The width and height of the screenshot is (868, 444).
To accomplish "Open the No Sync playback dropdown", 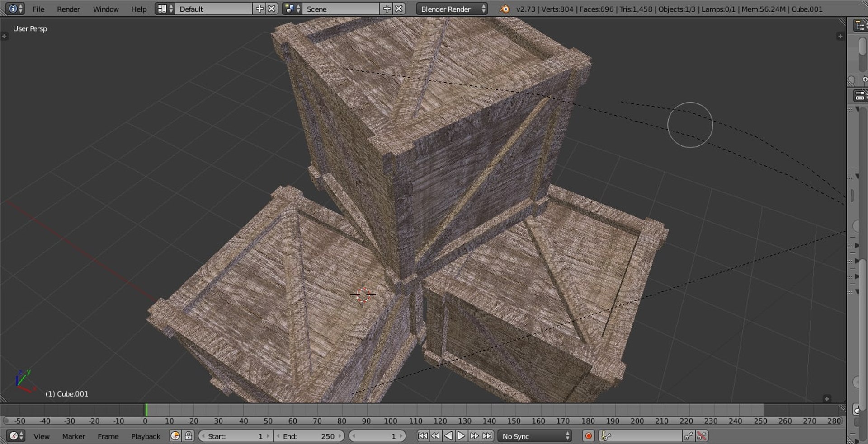I will pyautogui.click(x=534, y=436).
